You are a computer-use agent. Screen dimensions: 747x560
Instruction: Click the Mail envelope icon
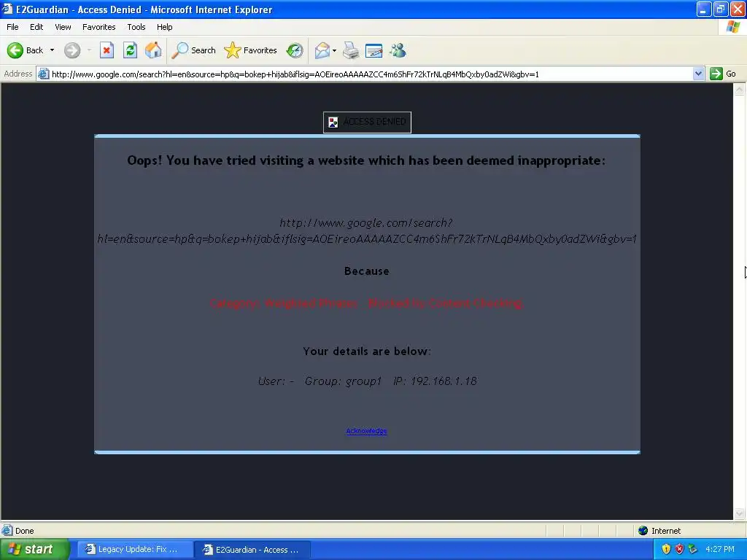322,50
